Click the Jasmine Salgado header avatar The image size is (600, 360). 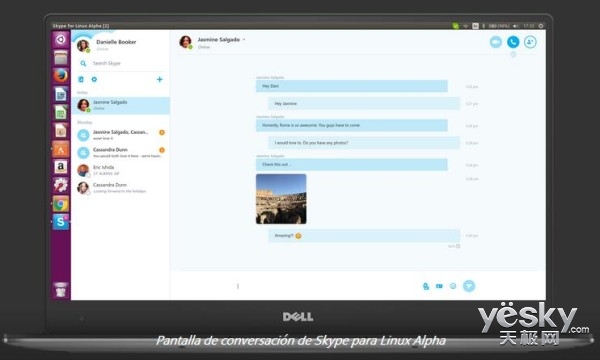[186, 42]
